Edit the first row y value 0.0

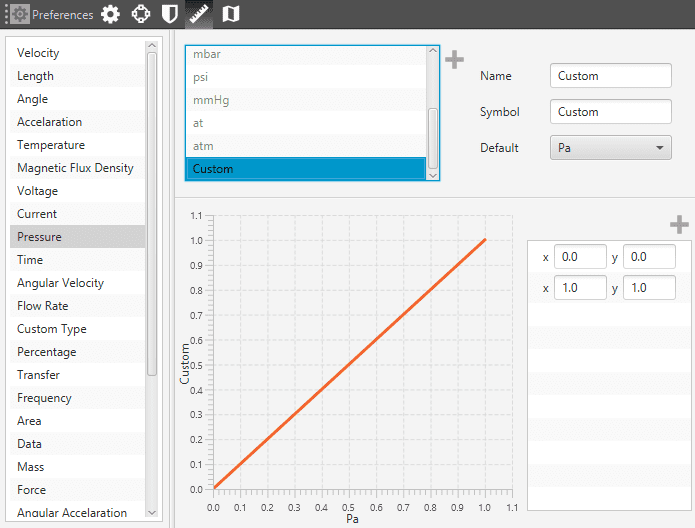point(649,257)
